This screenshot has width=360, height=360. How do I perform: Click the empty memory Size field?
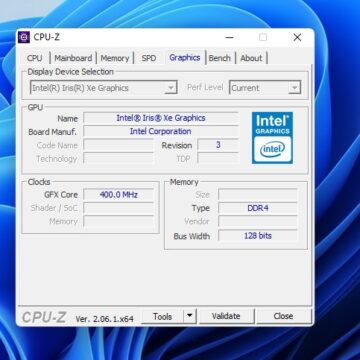pos(258,194)
